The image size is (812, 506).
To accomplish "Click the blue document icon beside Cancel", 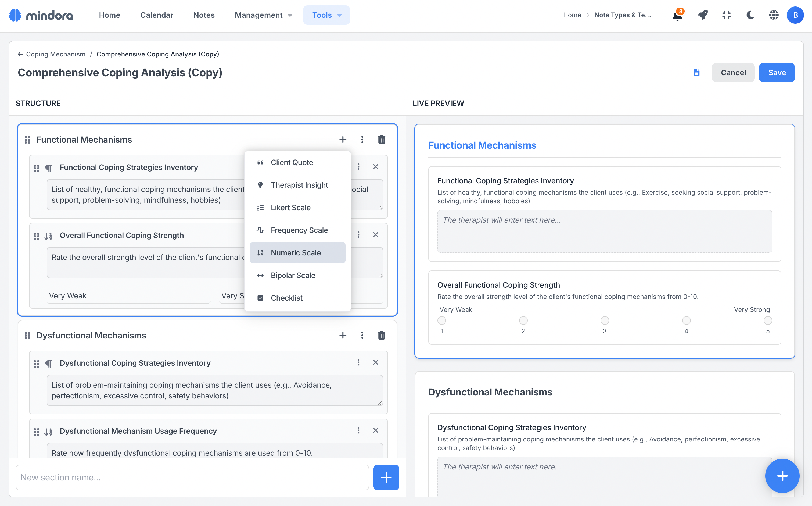I will point(697,73).
